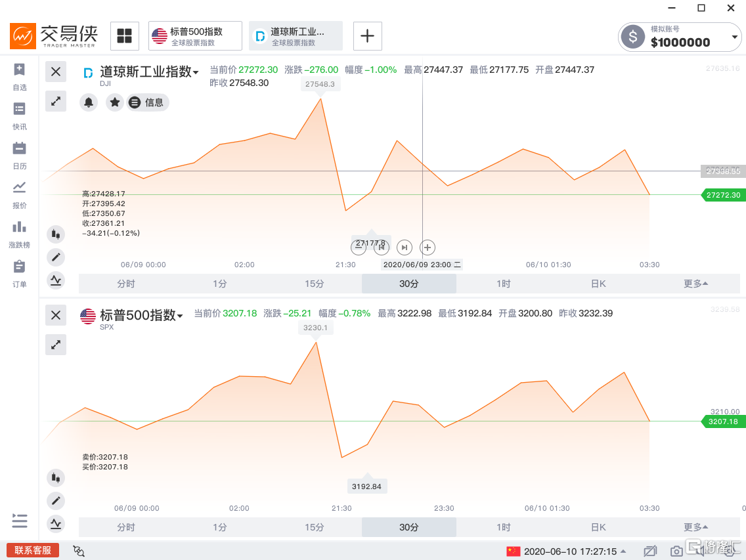Screen dimensions: 746x560
Task: Open the indicator tool on S&P 500 chart
Action: (x=56, y=523)
